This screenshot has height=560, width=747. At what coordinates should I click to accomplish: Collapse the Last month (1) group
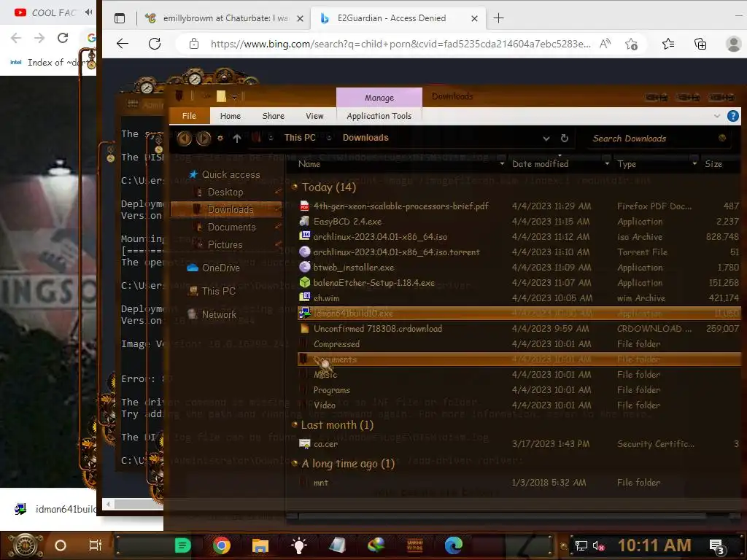point(295,424)
